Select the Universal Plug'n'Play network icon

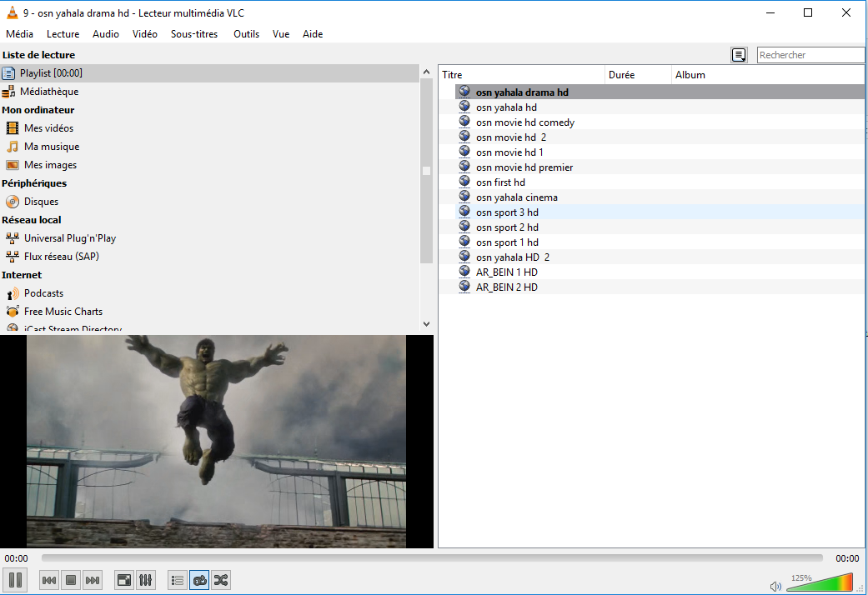click(13, 238)
